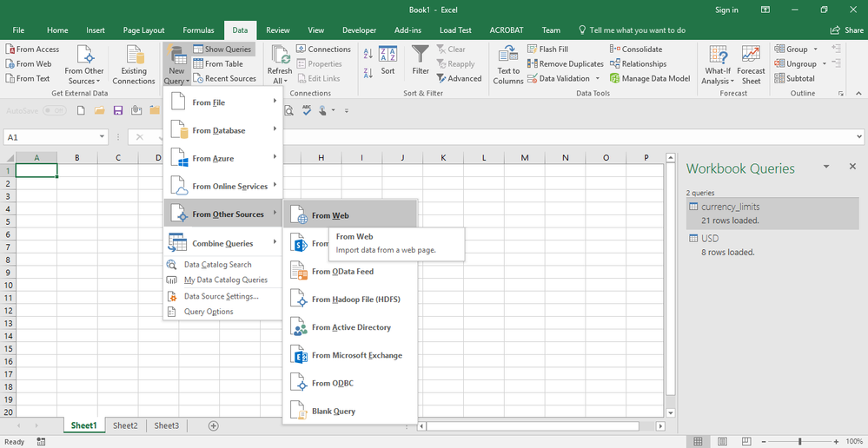
Task: Open Ungroup dropdown arrow
Action: click(824, 63)
